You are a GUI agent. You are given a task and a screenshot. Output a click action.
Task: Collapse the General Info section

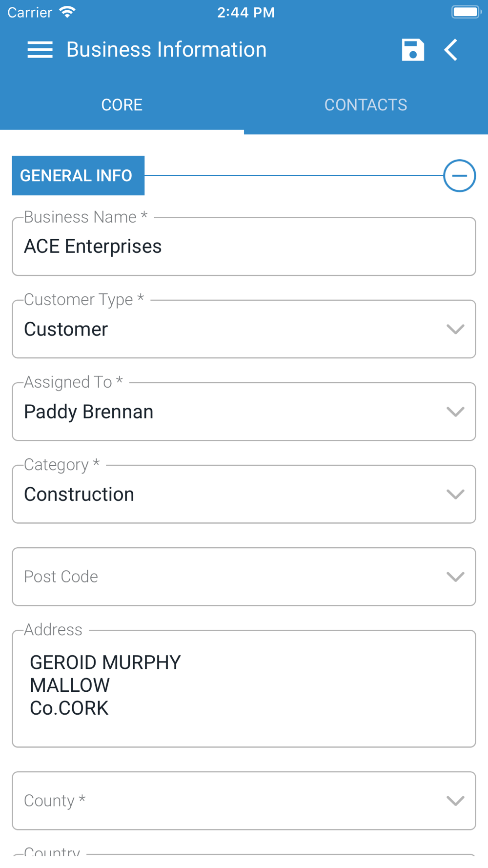pyautogui.click(x=459, y=176)
